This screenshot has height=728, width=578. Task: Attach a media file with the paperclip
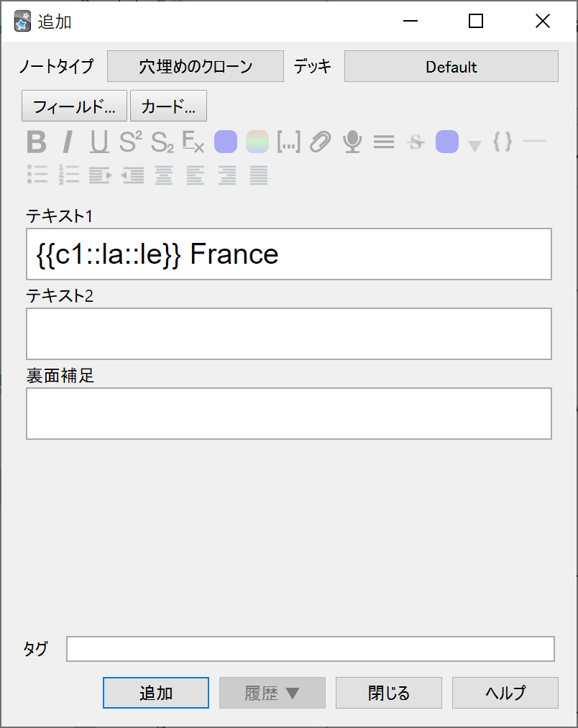click(321, 142)
